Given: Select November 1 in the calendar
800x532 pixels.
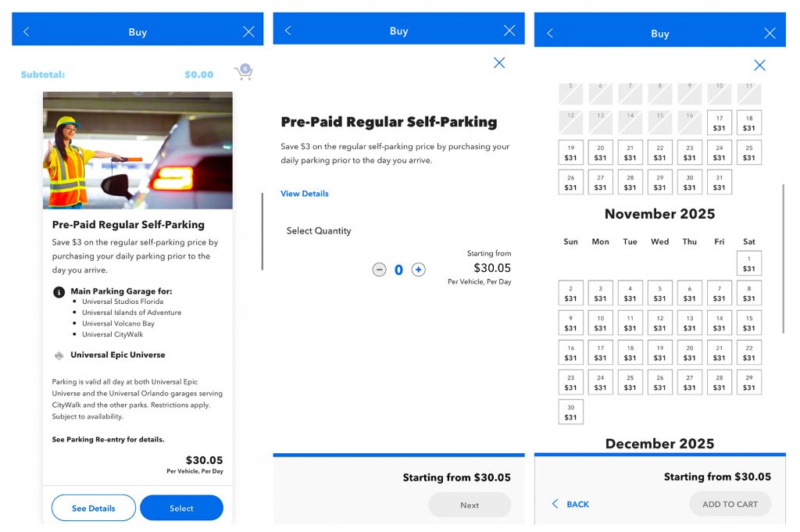Looking at the screenshot, I should [748, 263].
